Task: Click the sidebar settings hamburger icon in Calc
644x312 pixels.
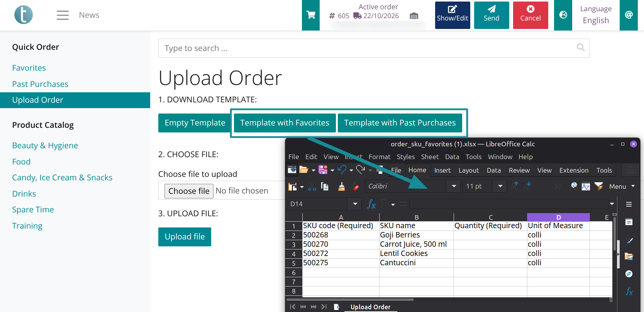Action: [x=629, y=204]
